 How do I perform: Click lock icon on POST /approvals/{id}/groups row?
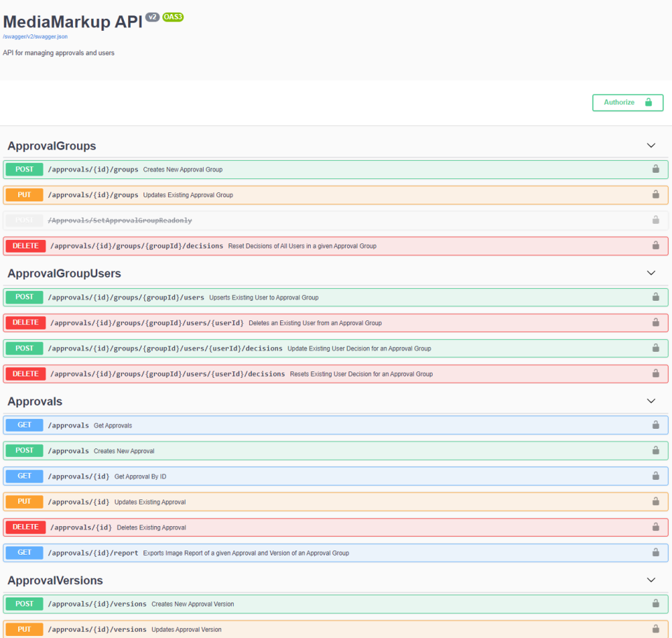[x=655, y=169]
